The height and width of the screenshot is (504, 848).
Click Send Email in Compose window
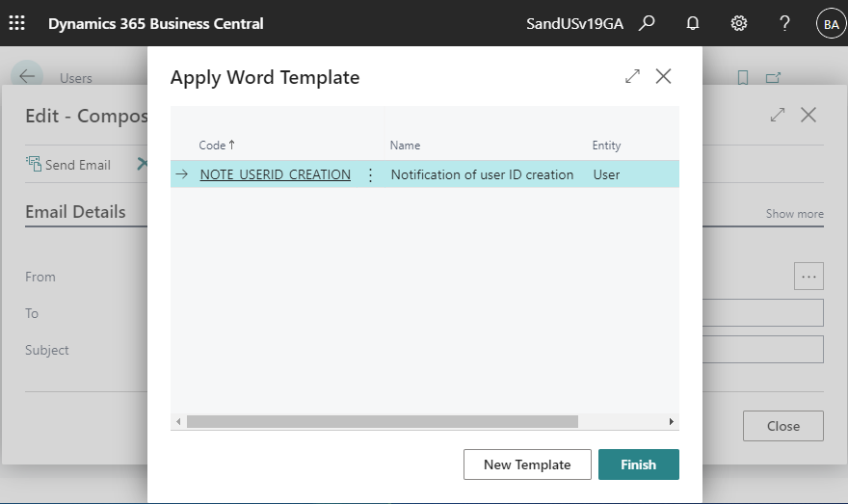click(x=68, y=165)
